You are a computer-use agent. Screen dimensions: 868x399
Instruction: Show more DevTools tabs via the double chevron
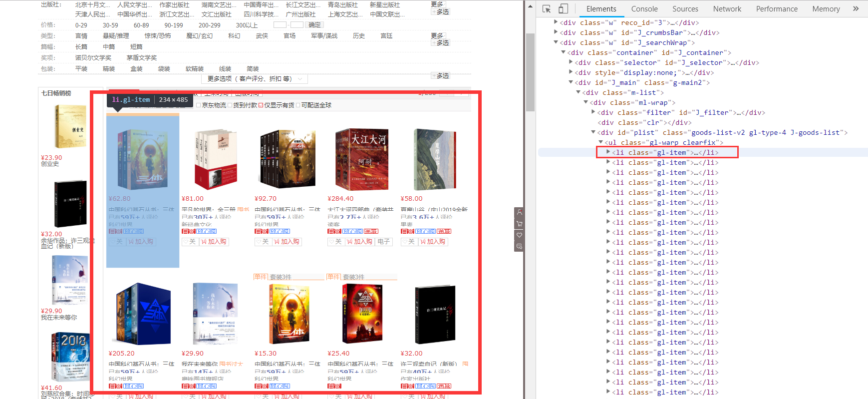pos(856,8)
